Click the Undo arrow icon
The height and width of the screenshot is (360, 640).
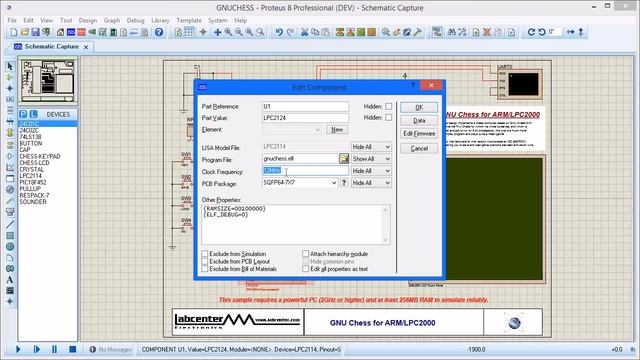(279, 32)
